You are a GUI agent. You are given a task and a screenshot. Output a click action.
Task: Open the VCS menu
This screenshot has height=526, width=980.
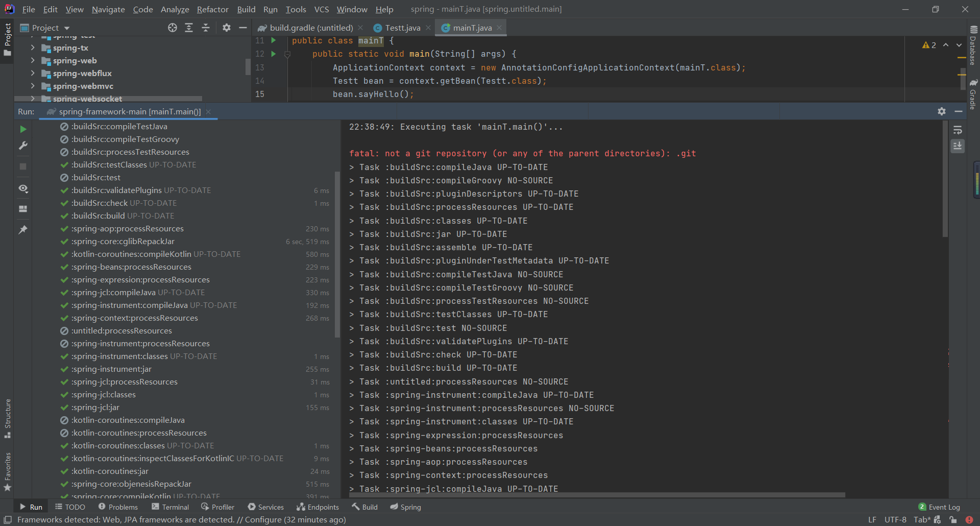[321, 9]
